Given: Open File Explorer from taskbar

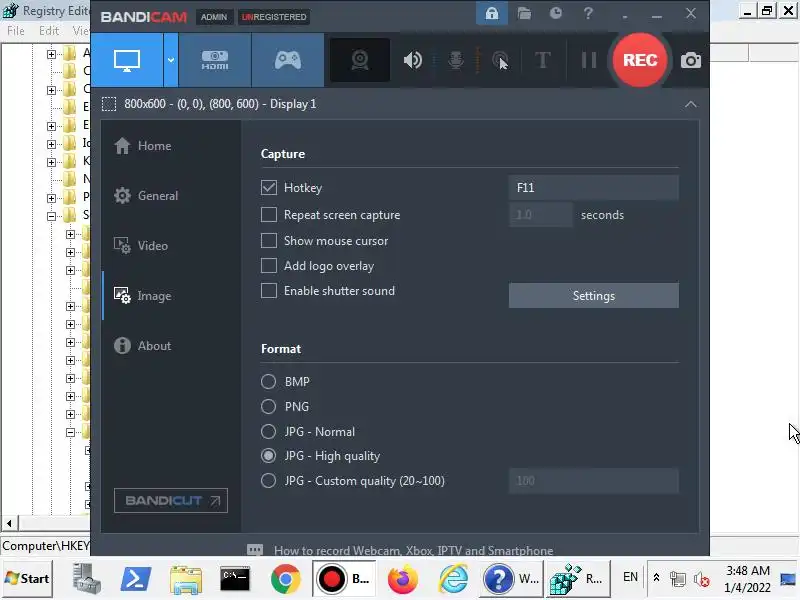Looking at the screenshot, I should [186, 580].
